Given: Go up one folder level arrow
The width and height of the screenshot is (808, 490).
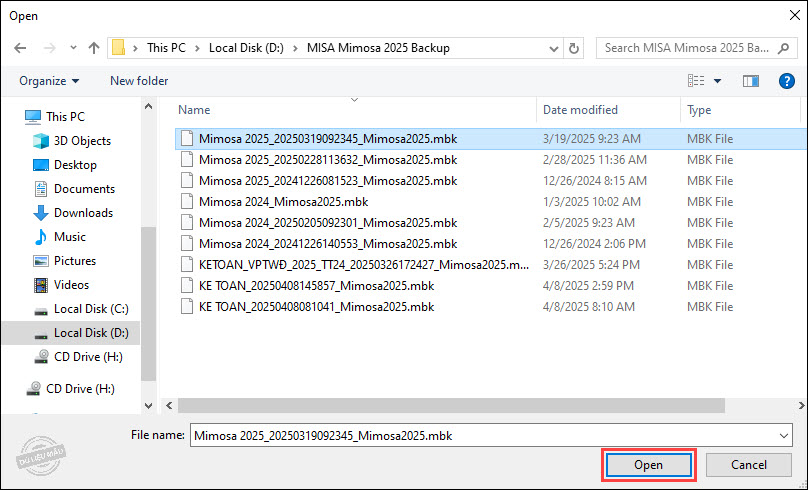Looking at the screenshot, I should 93,48.
